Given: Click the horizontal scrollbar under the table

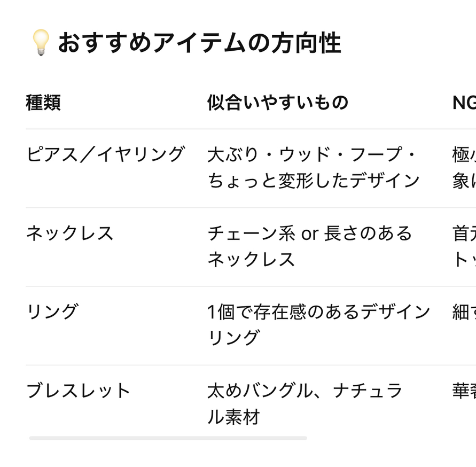Looking at the screenshot, I should point(168,438).
